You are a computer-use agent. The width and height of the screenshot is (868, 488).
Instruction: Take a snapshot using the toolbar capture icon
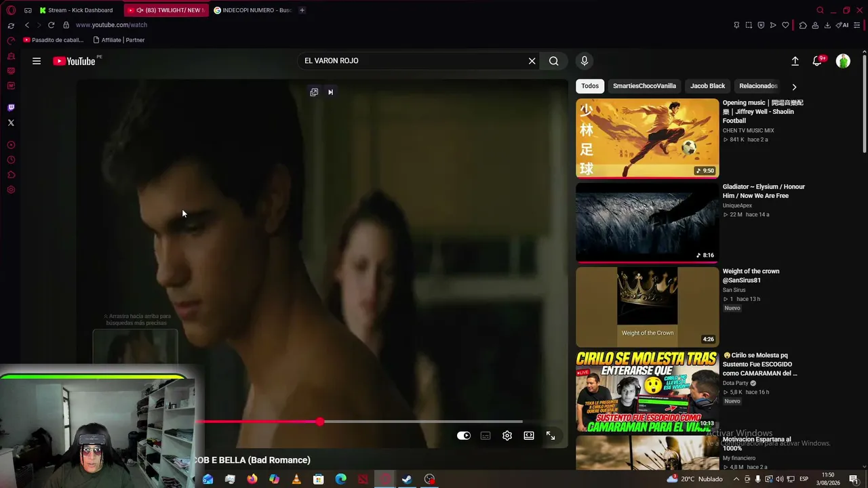click(749, 25)
